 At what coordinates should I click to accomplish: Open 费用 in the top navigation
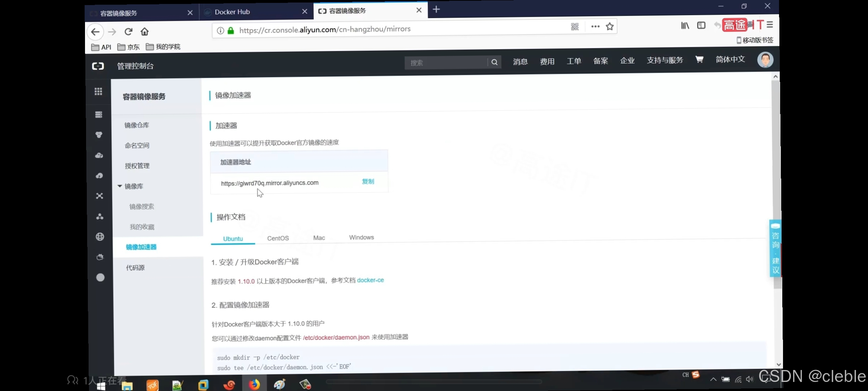coord(547,61)
